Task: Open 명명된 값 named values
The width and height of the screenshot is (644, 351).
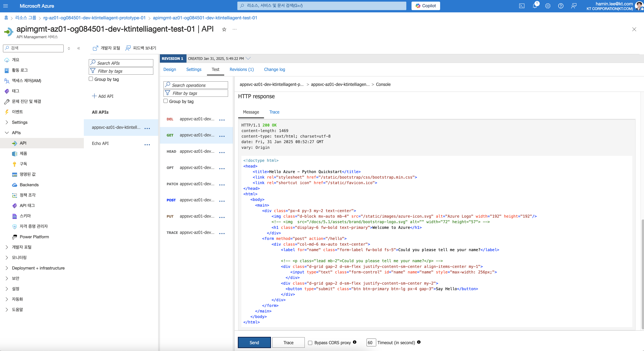Action: (27, 174)
